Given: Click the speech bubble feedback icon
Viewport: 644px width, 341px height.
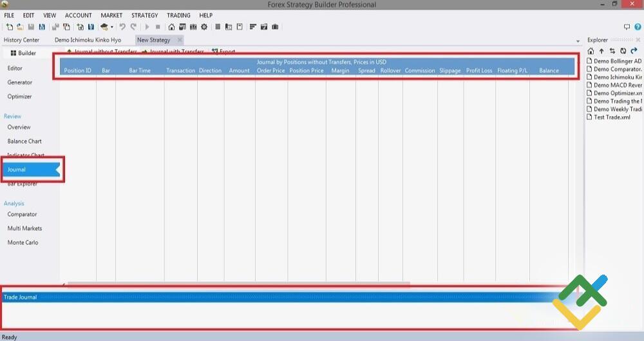Looking at the screenshot, I should click(x=627, y=26).
